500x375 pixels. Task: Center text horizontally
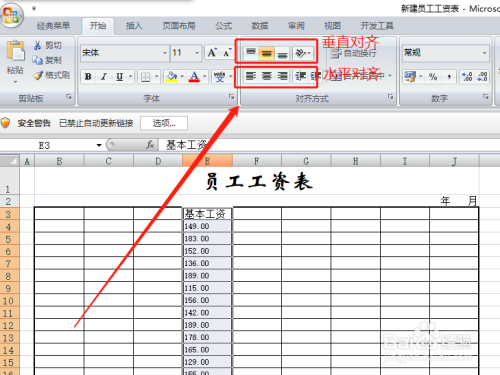(x=266, y=76)
